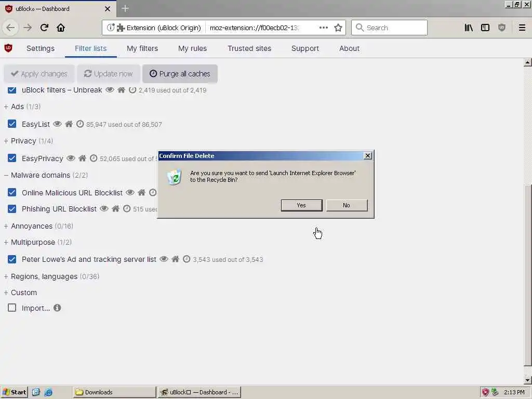532x399 pixels.
Task: Uncheck the EasyPrivacy checkbox
Action: 12,158
